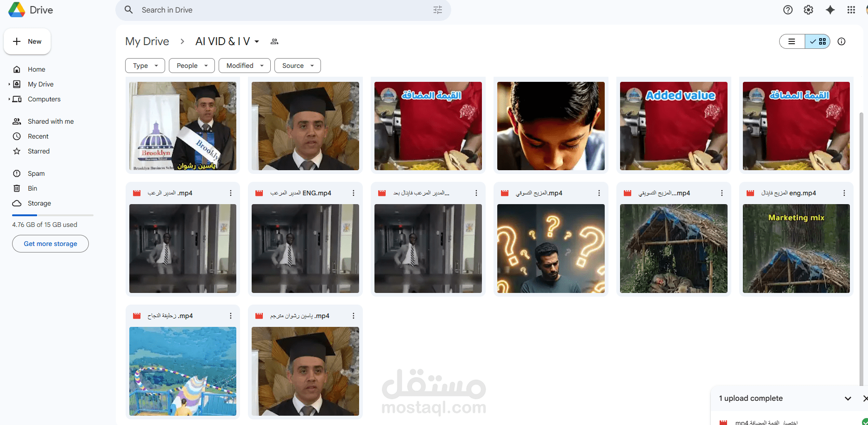Screen dimensions: 868x425
Task: Open the Drive settings gear icon
Action: (x=808, y=9)
